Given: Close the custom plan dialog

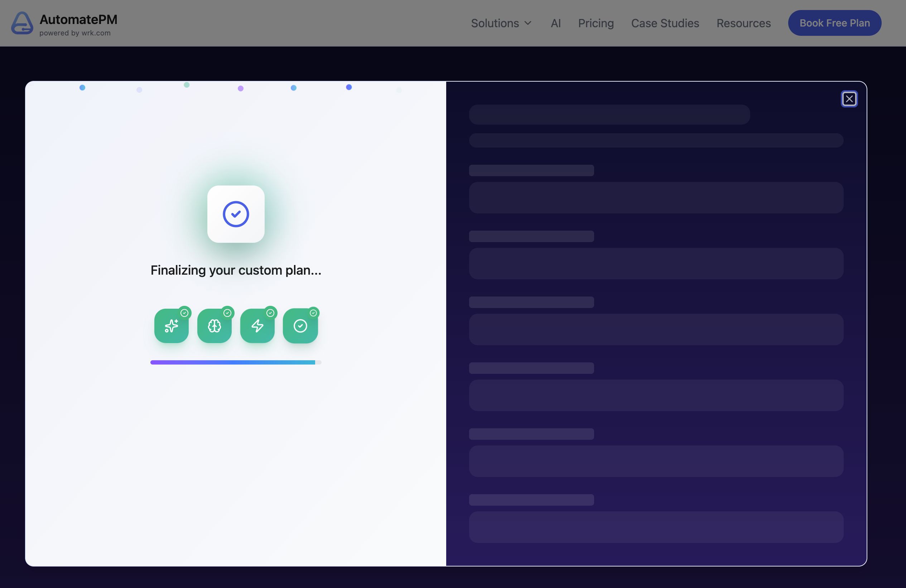Looking at the screenshot, I should 849,99.
